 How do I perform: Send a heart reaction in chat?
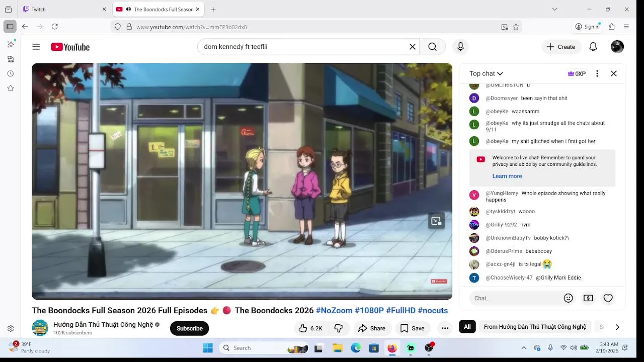(x=608, y=298)
